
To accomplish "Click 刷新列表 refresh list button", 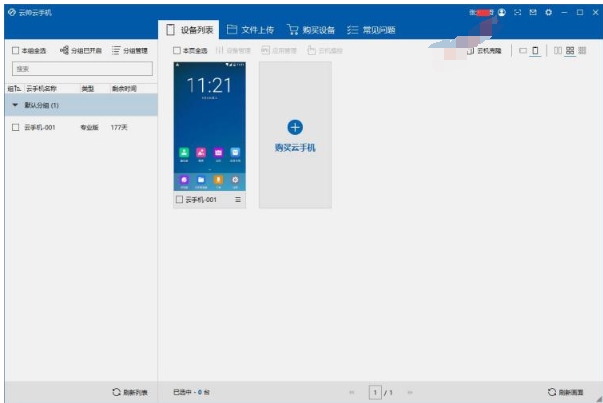I will point(130,392).
